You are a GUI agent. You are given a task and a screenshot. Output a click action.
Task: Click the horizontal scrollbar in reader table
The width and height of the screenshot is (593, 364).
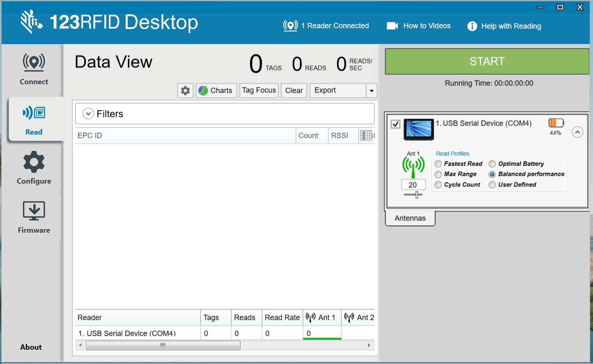tap(163, 346)
